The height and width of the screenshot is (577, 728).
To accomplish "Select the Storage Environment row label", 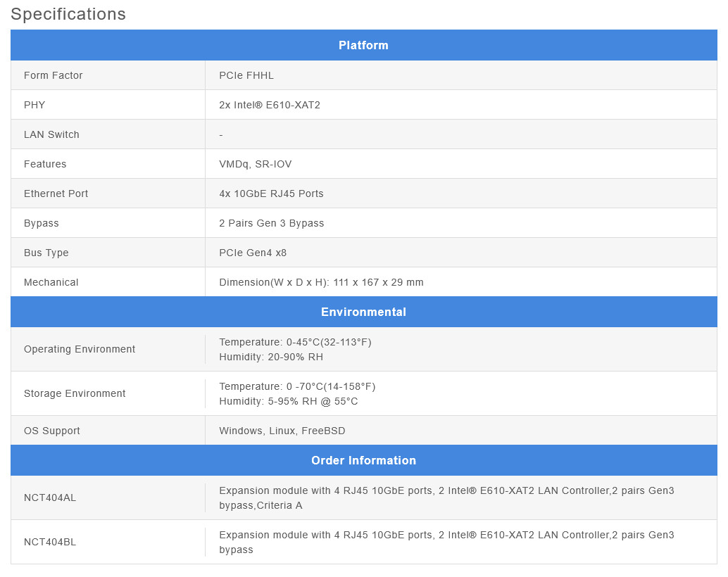I will [75, 393].
